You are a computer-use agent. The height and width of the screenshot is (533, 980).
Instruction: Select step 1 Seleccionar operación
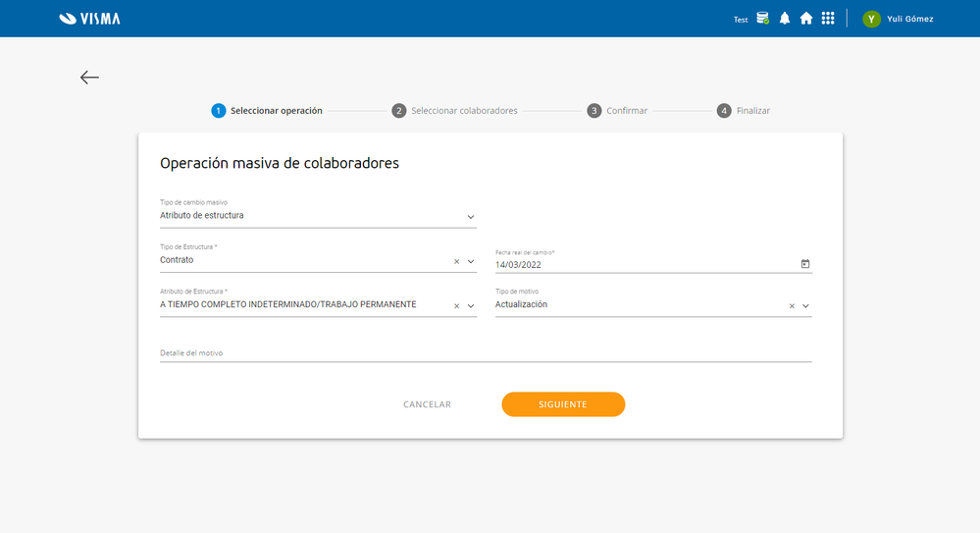pyautogui.click(x=267, y=111)
